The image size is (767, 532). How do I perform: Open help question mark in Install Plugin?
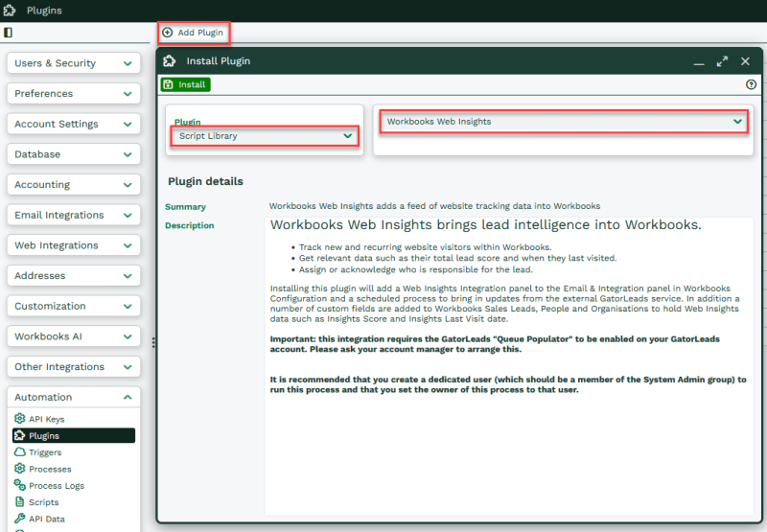pyautogui.click(x=751, y=84)
